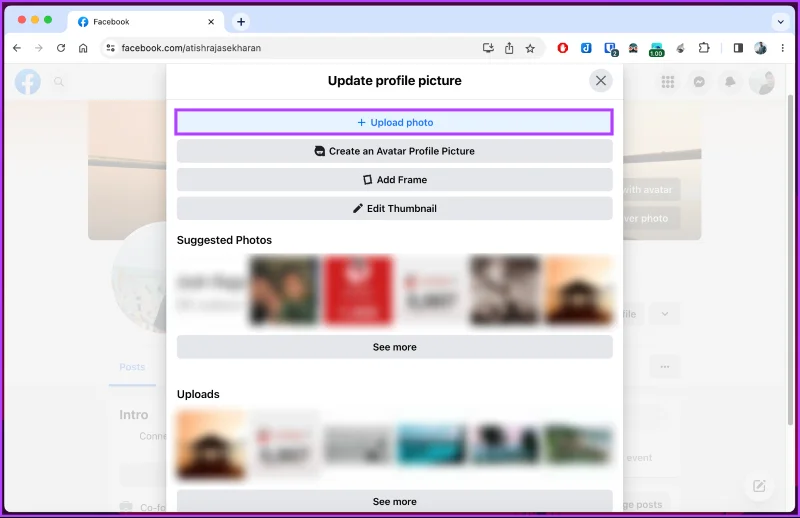
Task: Open Facebook Messenger icon
Action: 699,82
